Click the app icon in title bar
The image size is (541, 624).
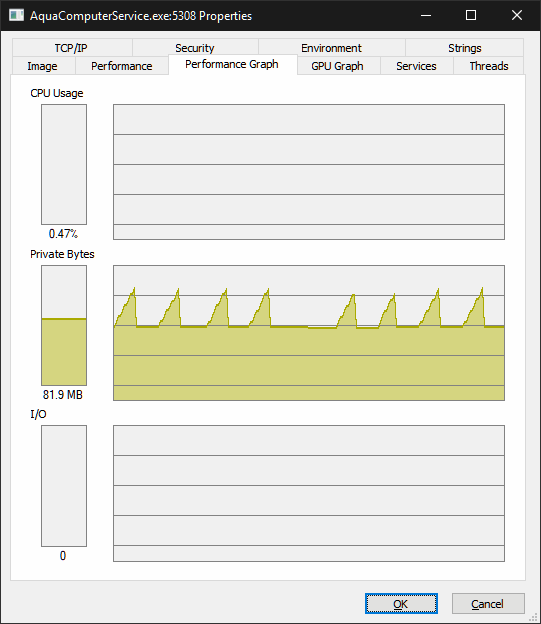click(16, 16)
